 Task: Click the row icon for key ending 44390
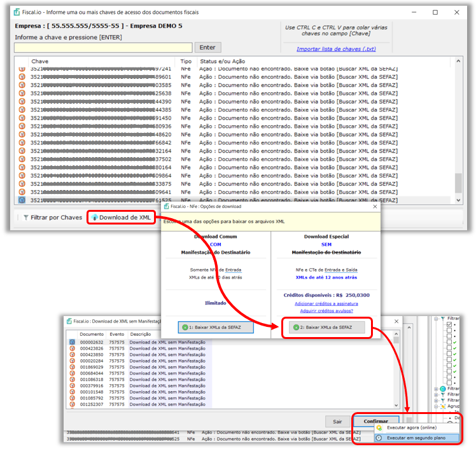pos(22,101)
